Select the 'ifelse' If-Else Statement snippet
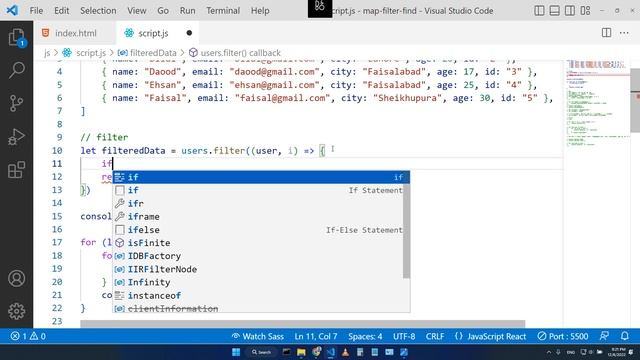This screenshot has width=640, height=360. tap(258, 230)
